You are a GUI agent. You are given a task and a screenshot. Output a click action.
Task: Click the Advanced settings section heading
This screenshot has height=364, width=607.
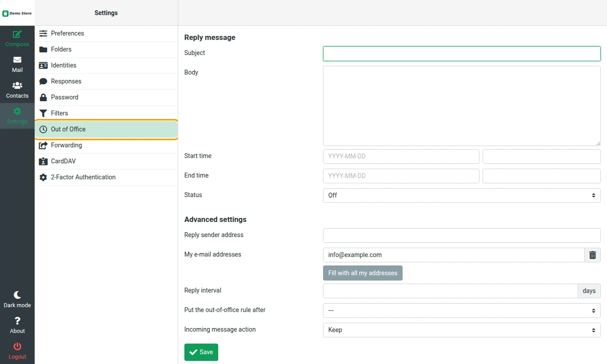[x=216, y=219]
